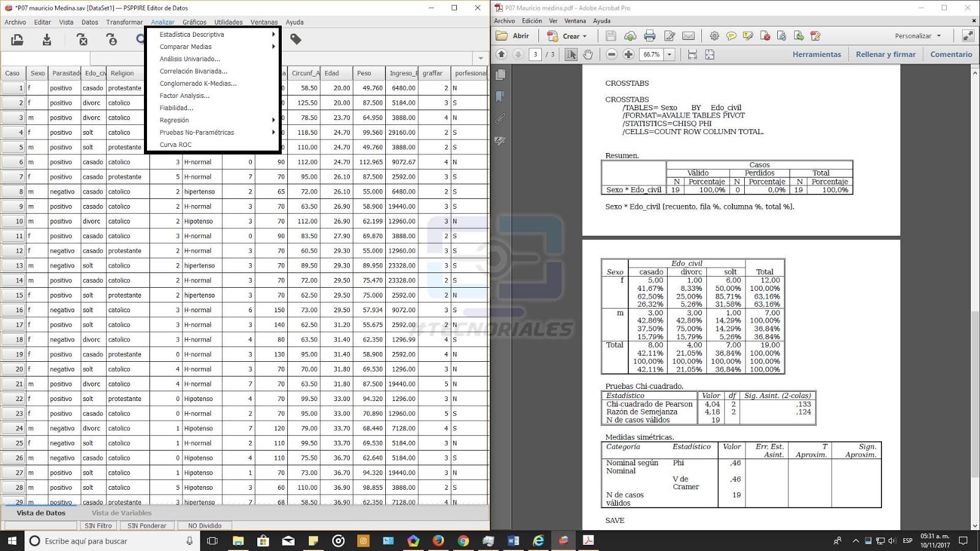This screenshot has height=551, width=980.
Task: Add a sticky note comment in Acrobat
Action: pyautogui.click(x=732, y=36)
